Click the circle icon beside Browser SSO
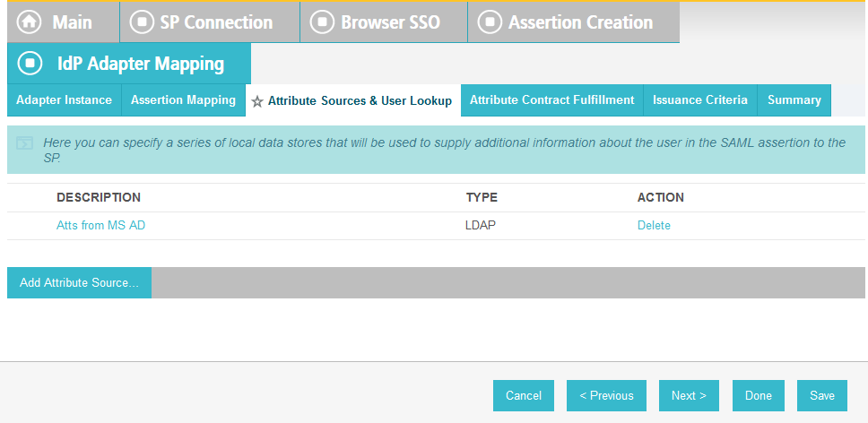Screen dimensions: 868x423 [322, 22]
